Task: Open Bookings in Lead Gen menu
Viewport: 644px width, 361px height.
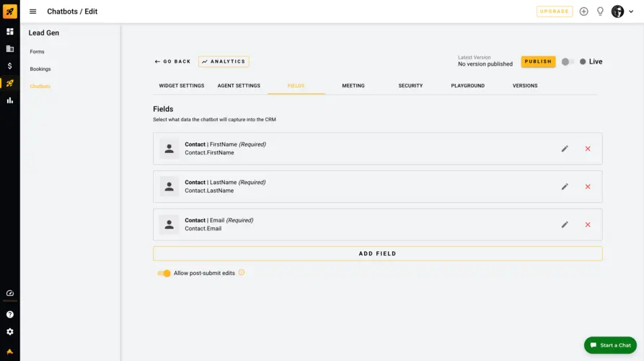Action: tap(40, 69)
